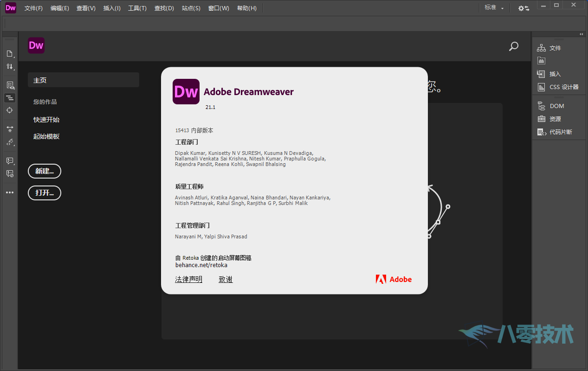
Task: Toggle the Live View Options icon with the eye
Action: point(10,85)
